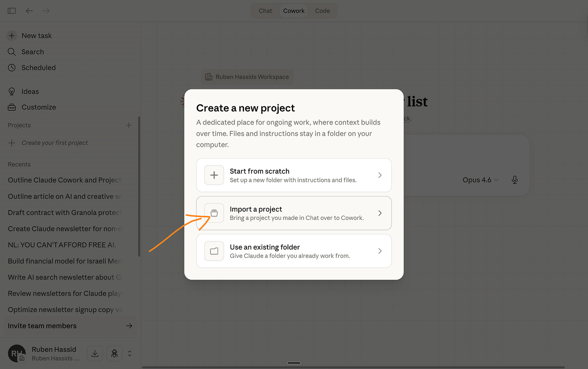The width and height of the screenshot is (588, 369).
Task: Open recent Write AI search newsletter
Action: point(65,277)
